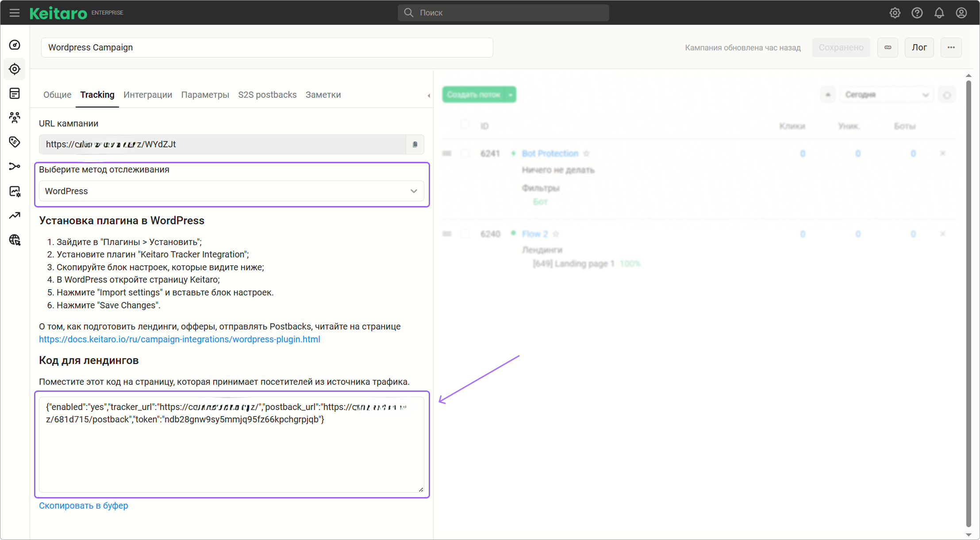This screenshot has width=980, height=540.
Task: Switch to the Интеграции tab
Action: click(148, 95)
